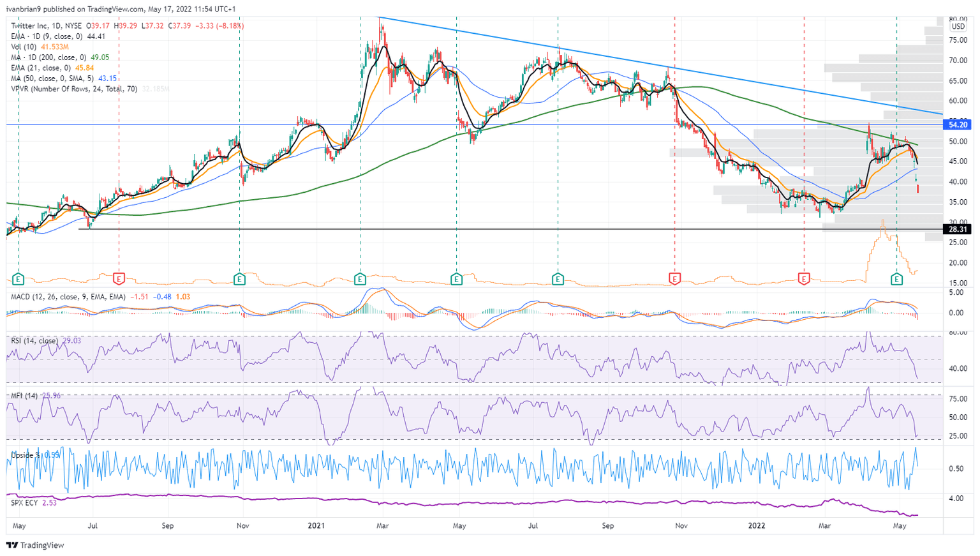The image size is (980, 556).
Task: Select the green earnings marker near May 2022
Action: tap(896, 279)
